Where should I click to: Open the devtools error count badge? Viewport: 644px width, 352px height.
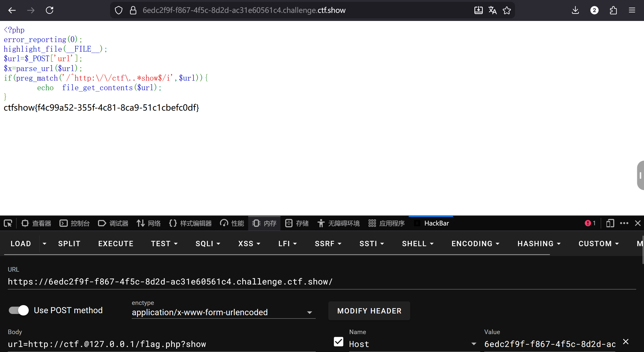pyautogui.click(x=590, y=223)
